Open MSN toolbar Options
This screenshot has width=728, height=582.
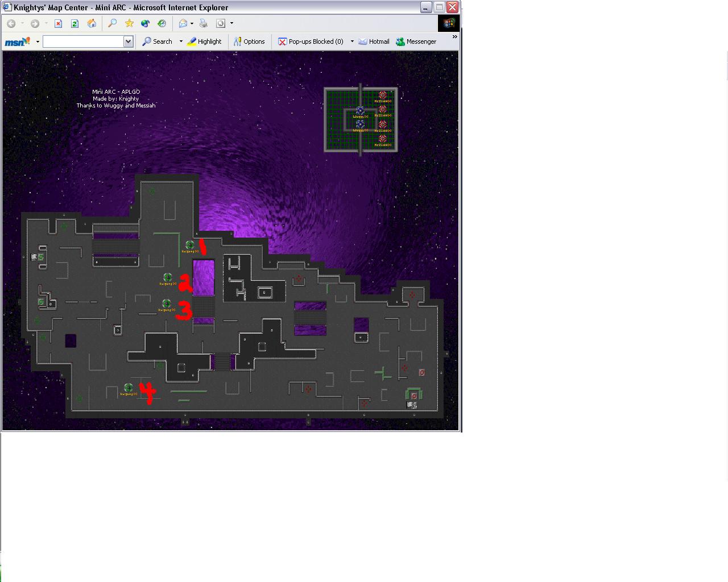(x=249, y=41)
